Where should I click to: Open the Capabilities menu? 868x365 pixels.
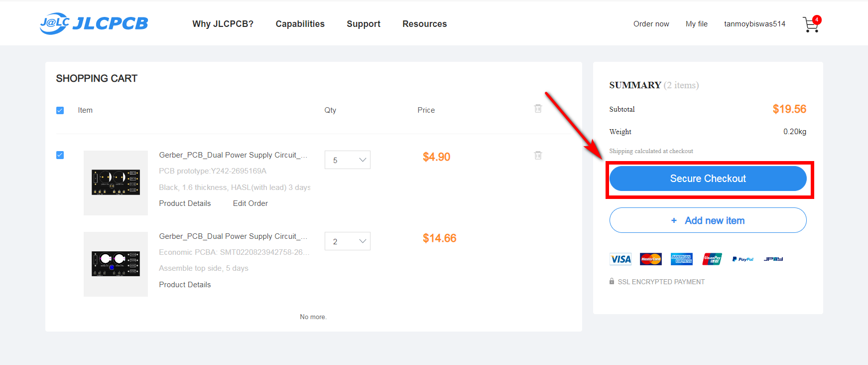[300, 24]
